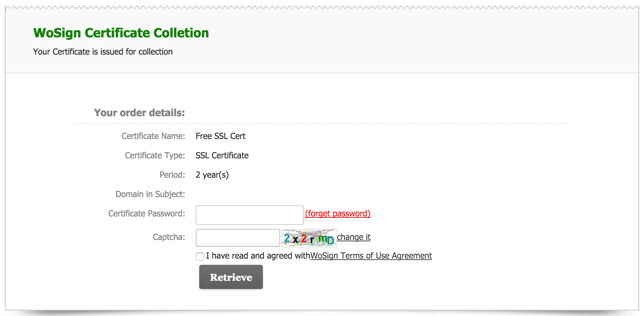Image resolution: width=644 pixels, height=316 pixels.
Task: Click the Period label
Action: (x=172, y=175)
